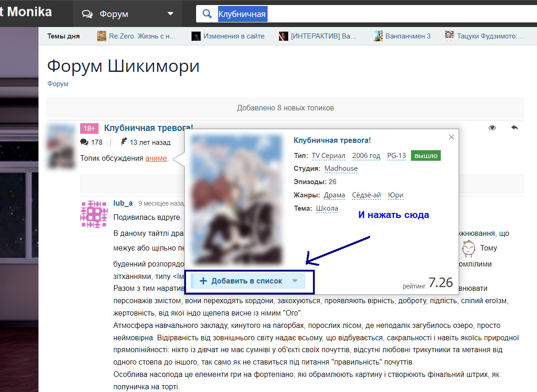The image size is (537, 392).
Task: Click the anime poster in popup
Action: pos(236,200)
